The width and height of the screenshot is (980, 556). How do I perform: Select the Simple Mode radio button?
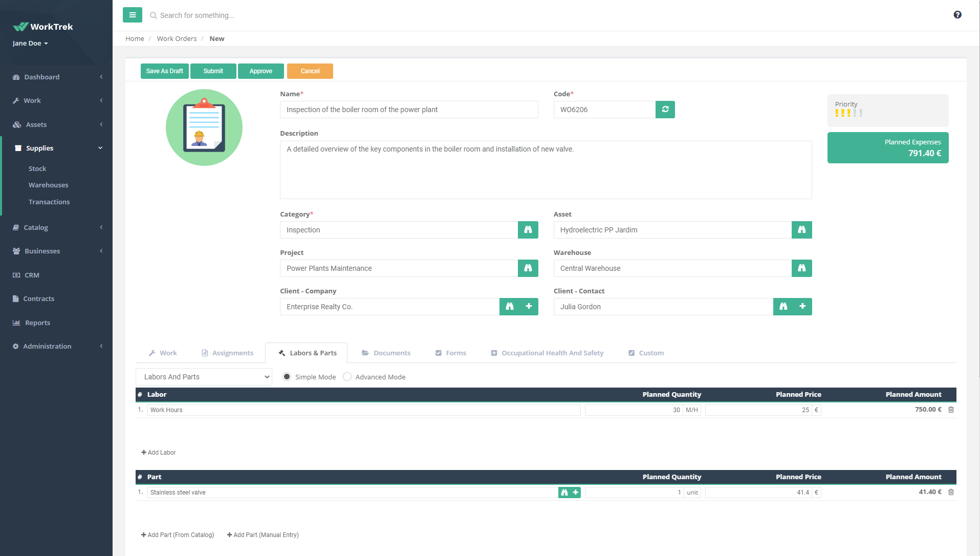click(x=287, y=376)
